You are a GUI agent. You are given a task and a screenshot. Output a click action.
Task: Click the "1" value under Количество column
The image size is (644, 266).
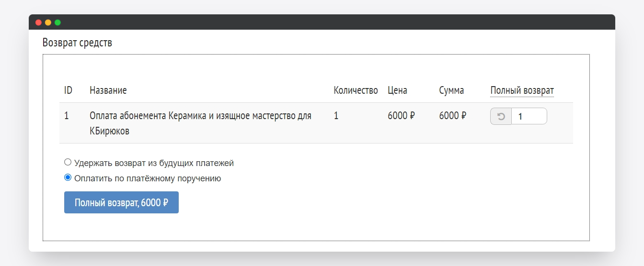coord(336,116)
